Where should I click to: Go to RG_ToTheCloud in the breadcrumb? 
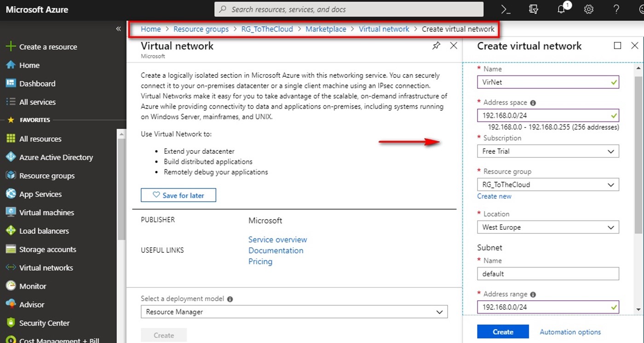[x=267, y=29]
